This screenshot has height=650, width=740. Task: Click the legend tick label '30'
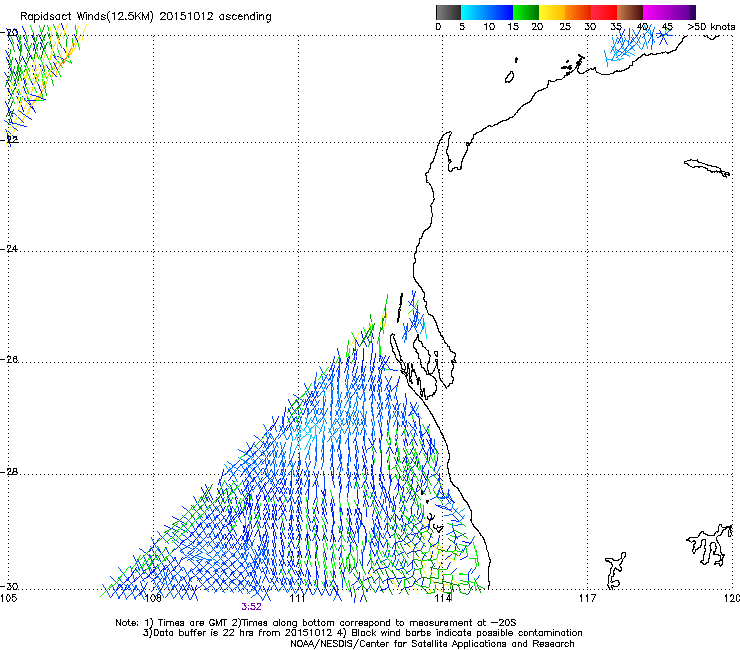590,27
